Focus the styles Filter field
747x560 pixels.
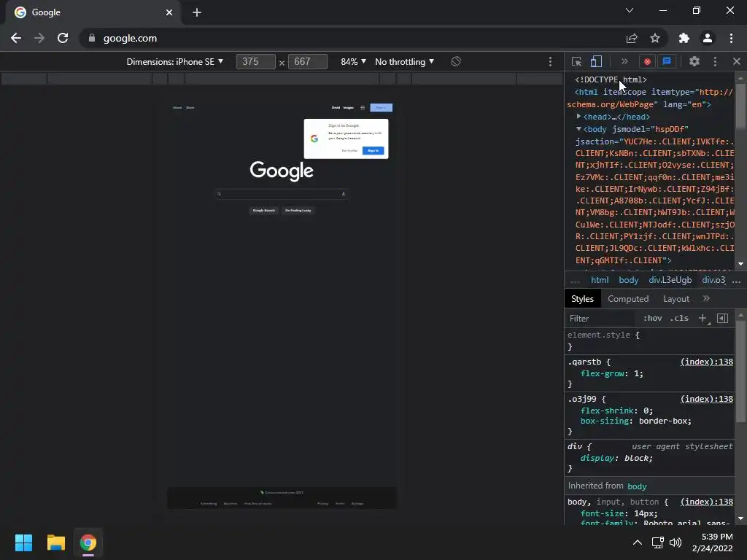(x=600, y=319)
